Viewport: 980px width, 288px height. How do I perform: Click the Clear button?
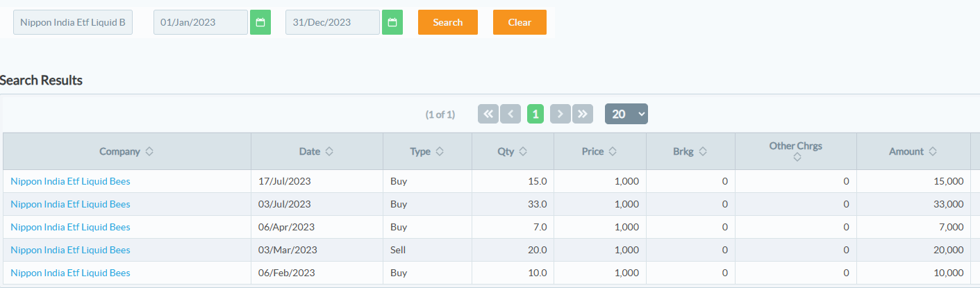(x=520, y=22)
